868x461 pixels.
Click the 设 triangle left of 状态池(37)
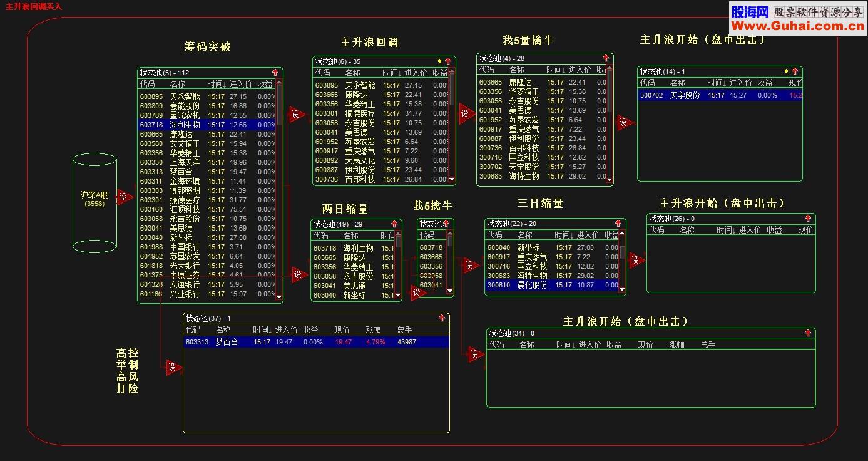[173, 368]
